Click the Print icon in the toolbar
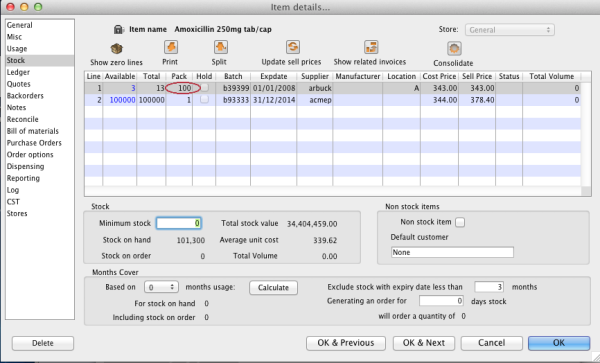The width and height of the screenshot is (600, 363). pyautogui.click(x=171, y=47)
